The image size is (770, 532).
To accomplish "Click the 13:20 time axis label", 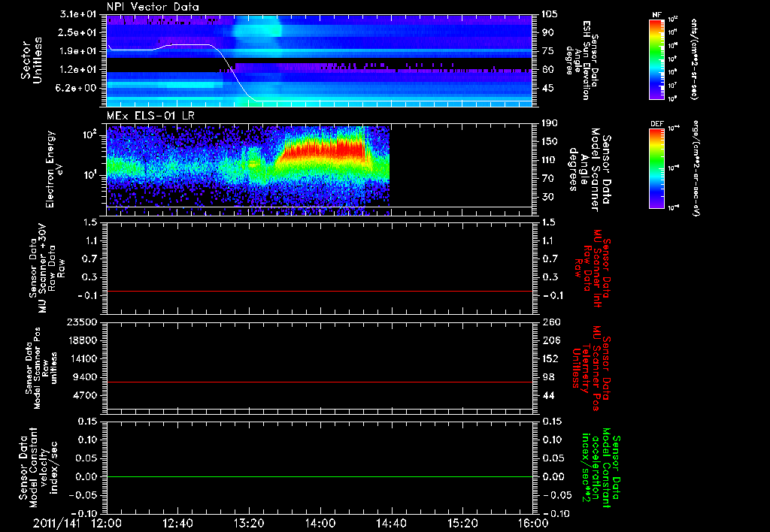I will click(x=250, y=523).
